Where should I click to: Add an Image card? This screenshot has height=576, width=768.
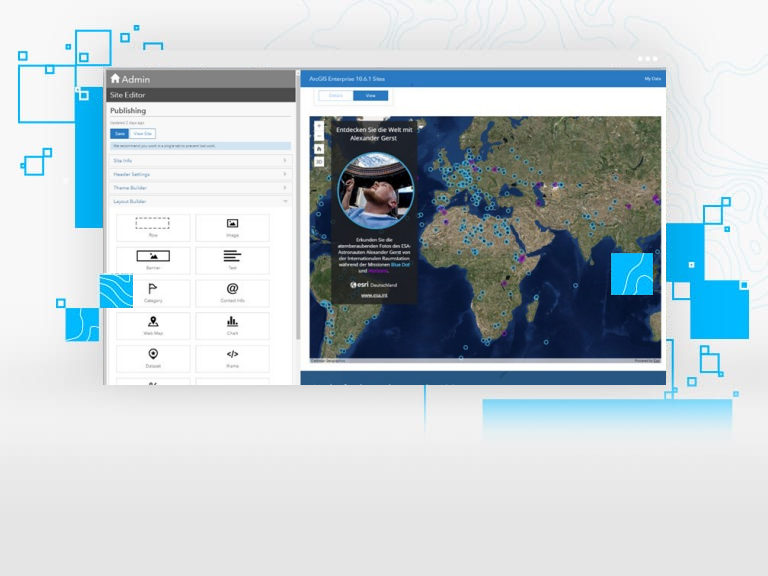(x=232, y=227)
